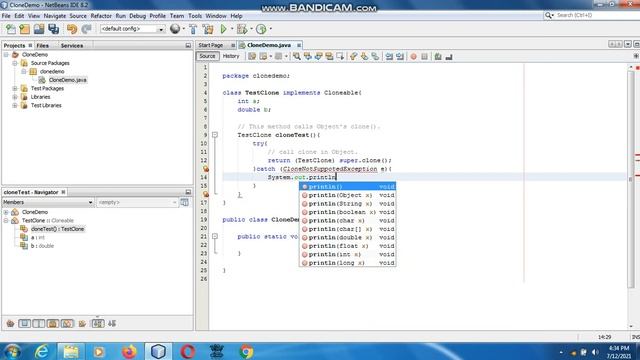The image size is (640, 360).
Task: Toggle Fully Qualified Names in Navigator
Action: [82, 323]
